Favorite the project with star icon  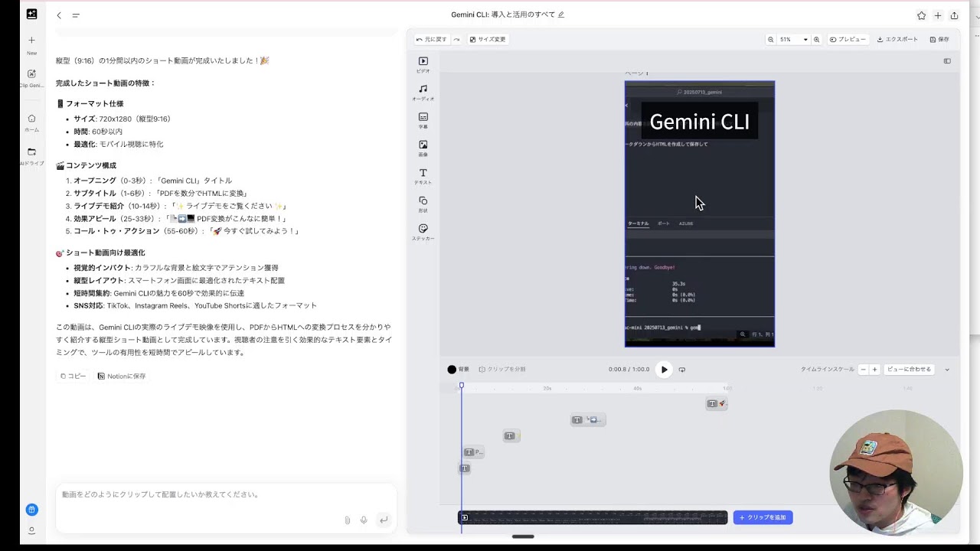pos(921,15)
